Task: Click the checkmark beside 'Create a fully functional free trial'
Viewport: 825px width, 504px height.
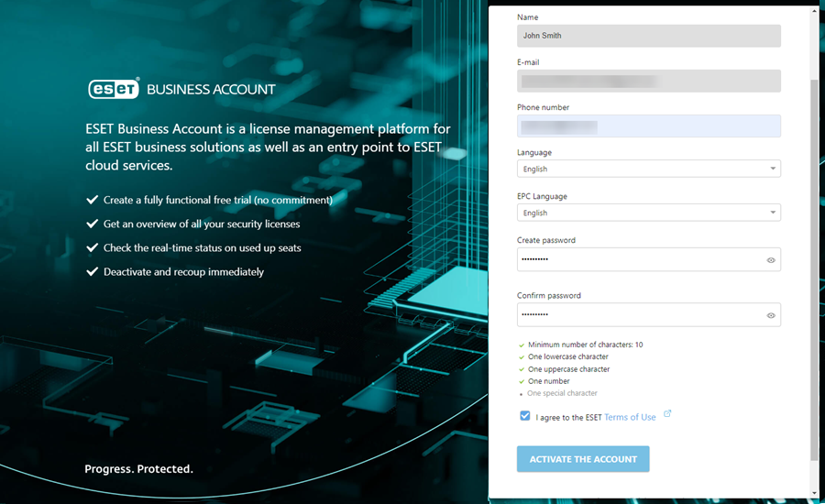Action: point(92,200)
